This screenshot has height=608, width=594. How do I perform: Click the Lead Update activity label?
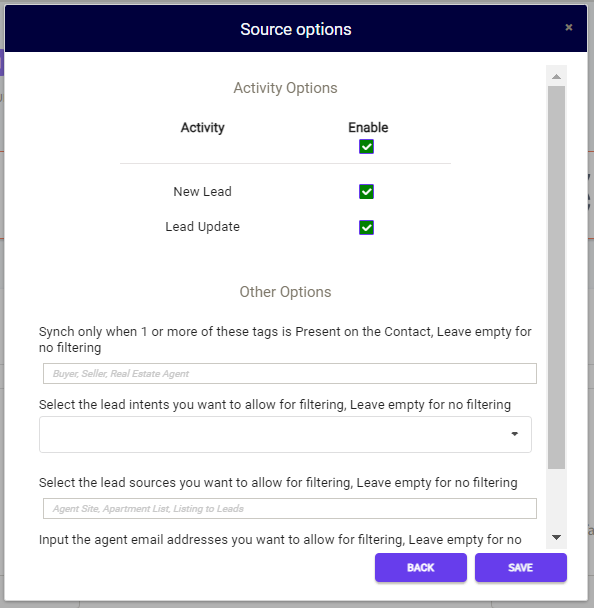click(x=202, y=227)
